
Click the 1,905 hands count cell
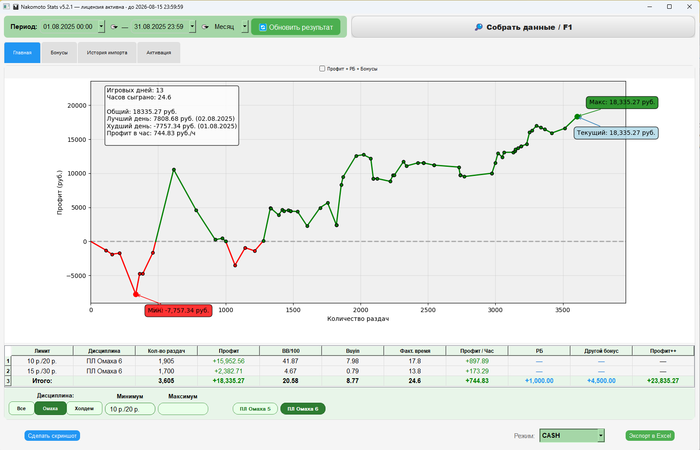pyautogui.click(x=166, y=361)
